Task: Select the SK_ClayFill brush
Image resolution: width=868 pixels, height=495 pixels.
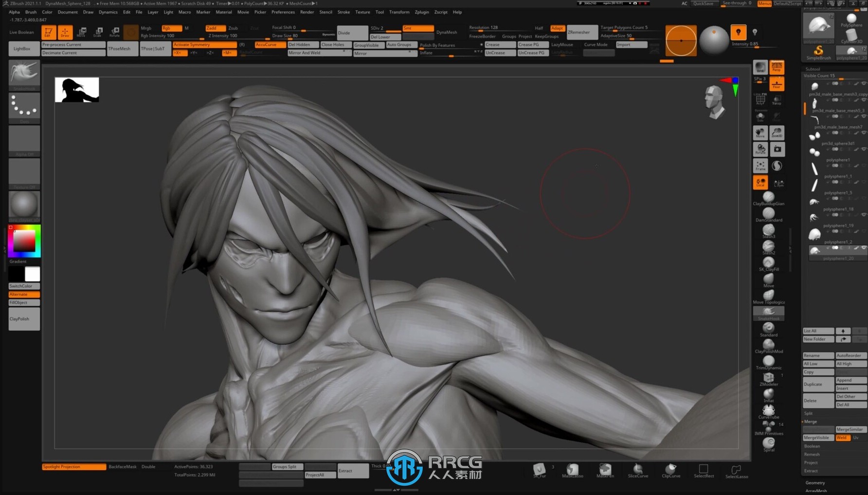Action: (x=768, y=265)
